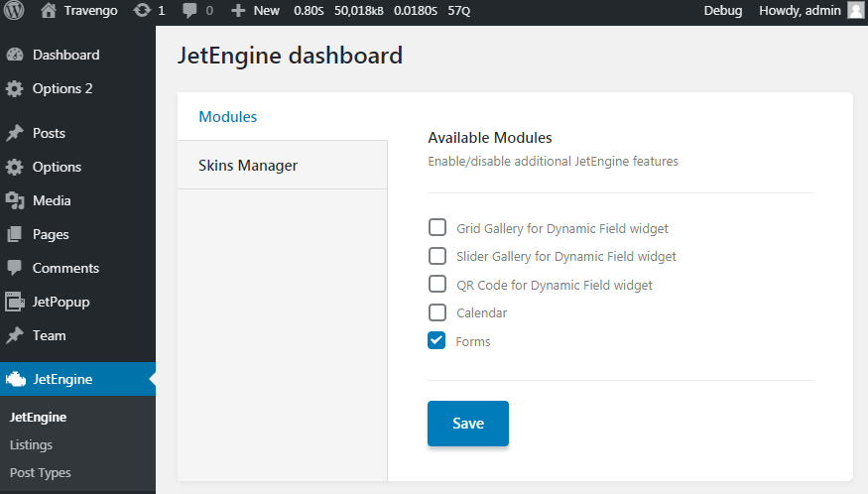The height and width of the screenshot is (494, 868).
Task: Click the Forms module label
Action: (x=473, y=341)
